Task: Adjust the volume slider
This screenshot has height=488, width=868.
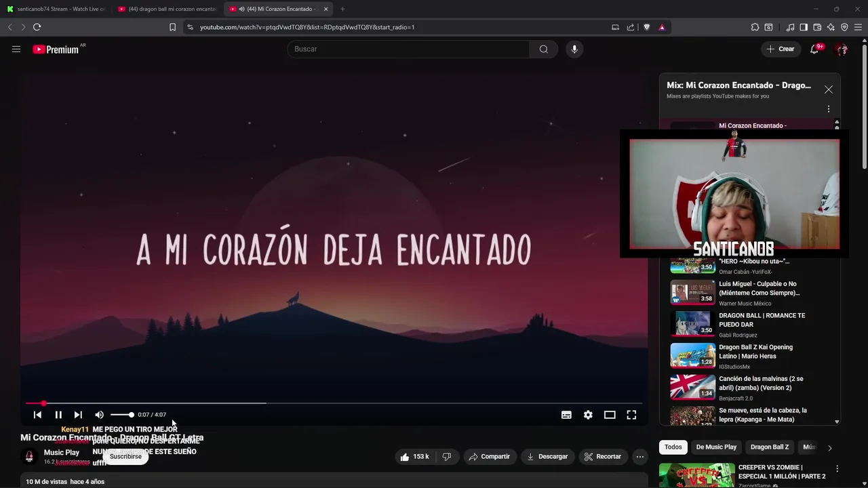Action: [x=122, y=415]
